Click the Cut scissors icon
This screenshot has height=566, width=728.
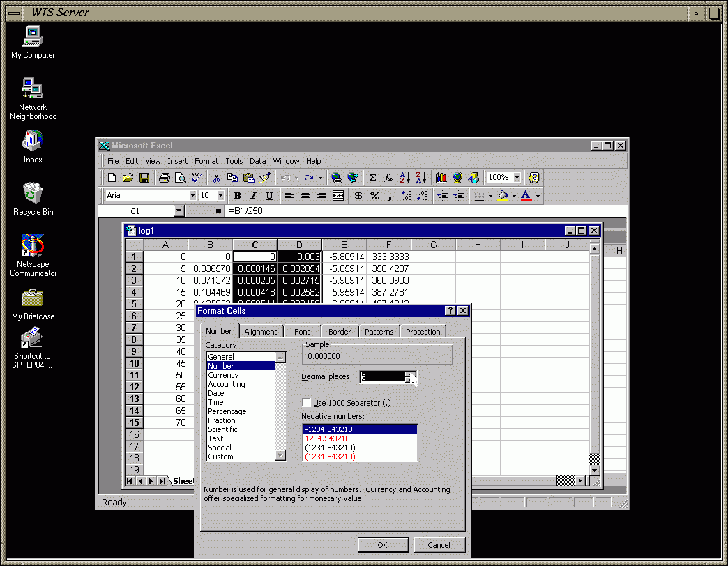pos(217,178)
